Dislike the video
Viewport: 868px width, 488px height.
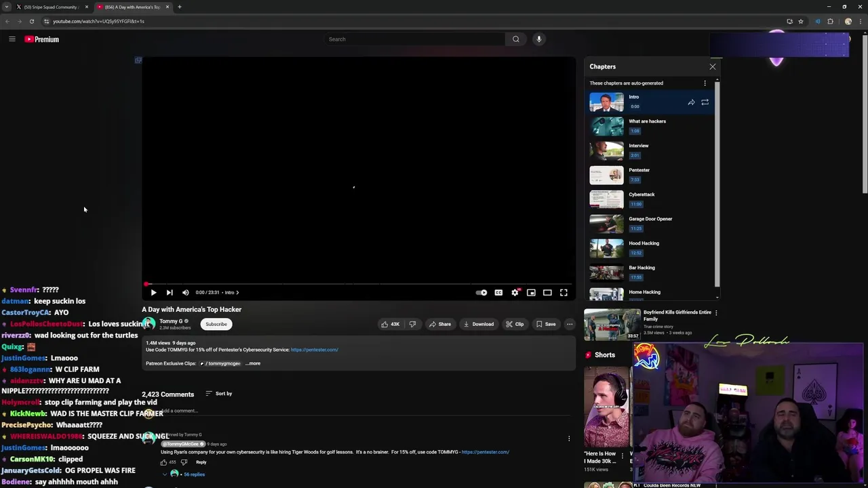(412, 324)
